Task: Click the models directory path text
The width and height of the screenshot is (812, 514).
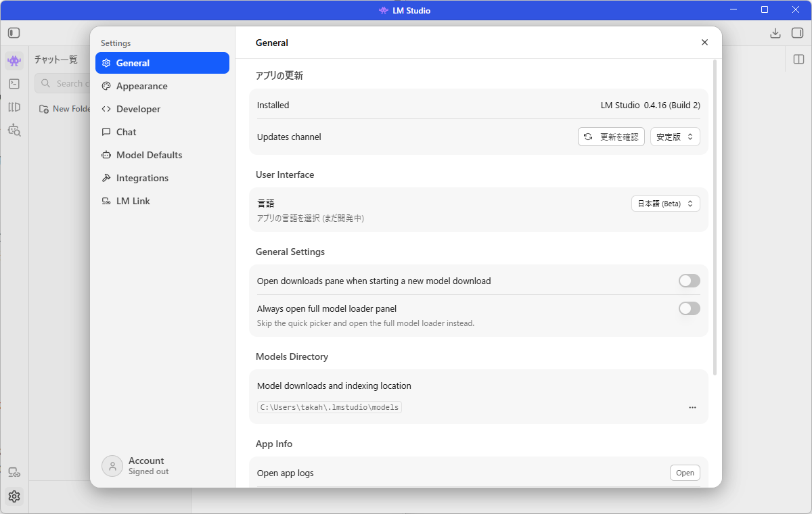Action: [x=330, y=407]
